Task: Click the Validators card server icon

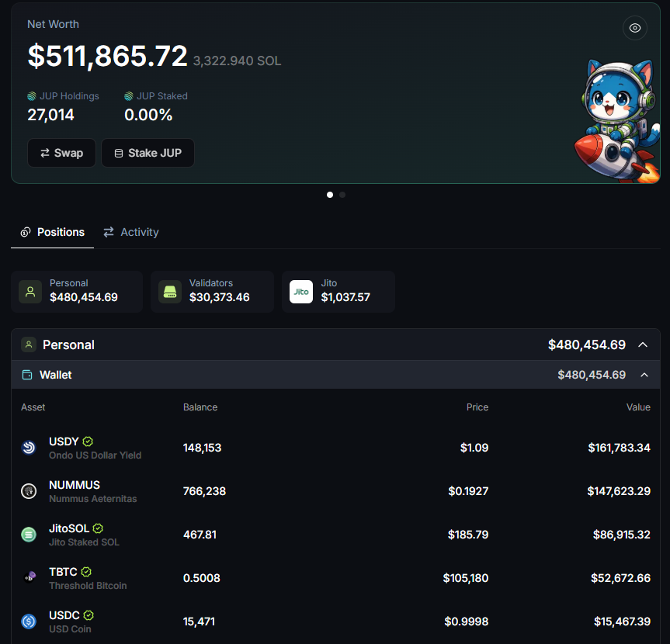Action: [170, 292]
